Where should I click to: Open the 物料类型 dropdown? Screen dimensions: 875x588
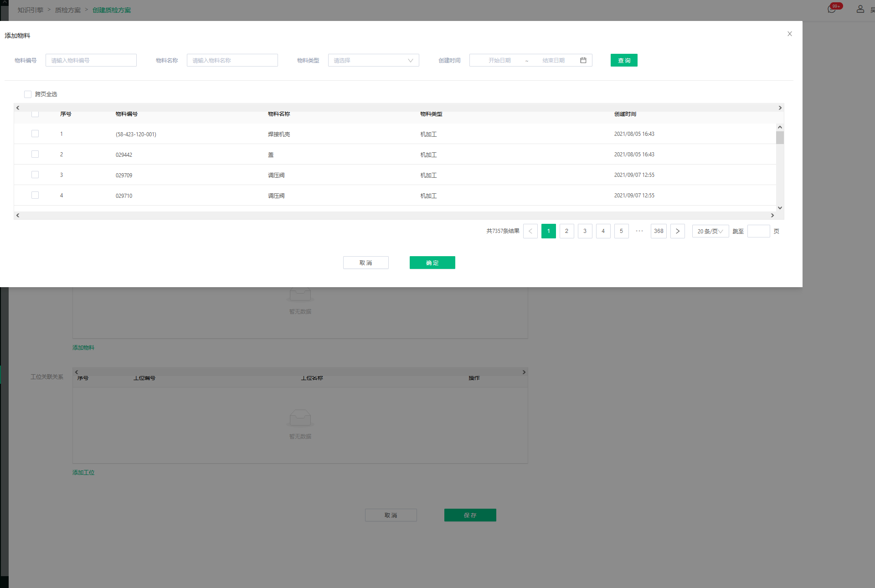(374, 60)
